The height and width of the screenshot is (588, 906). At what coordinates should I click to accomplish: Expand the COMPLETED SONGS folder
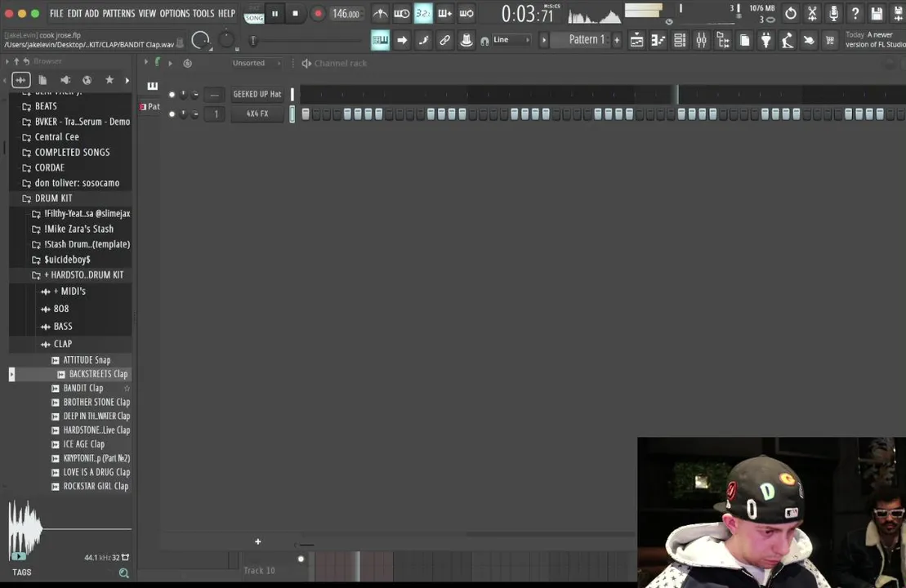(x=70, y=153)
